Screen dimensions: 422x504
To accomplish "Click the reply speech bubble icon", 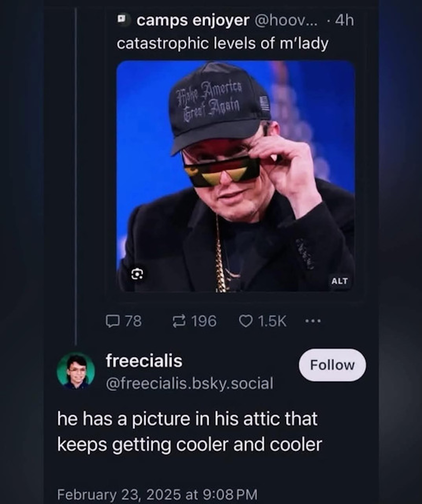I will [x=113, y=321].
